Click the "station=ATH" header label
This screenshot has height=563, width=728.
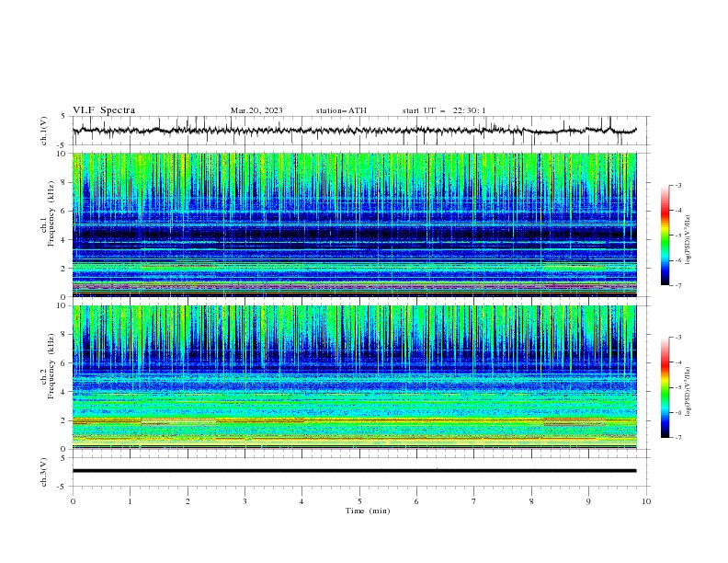click(341, 110)
